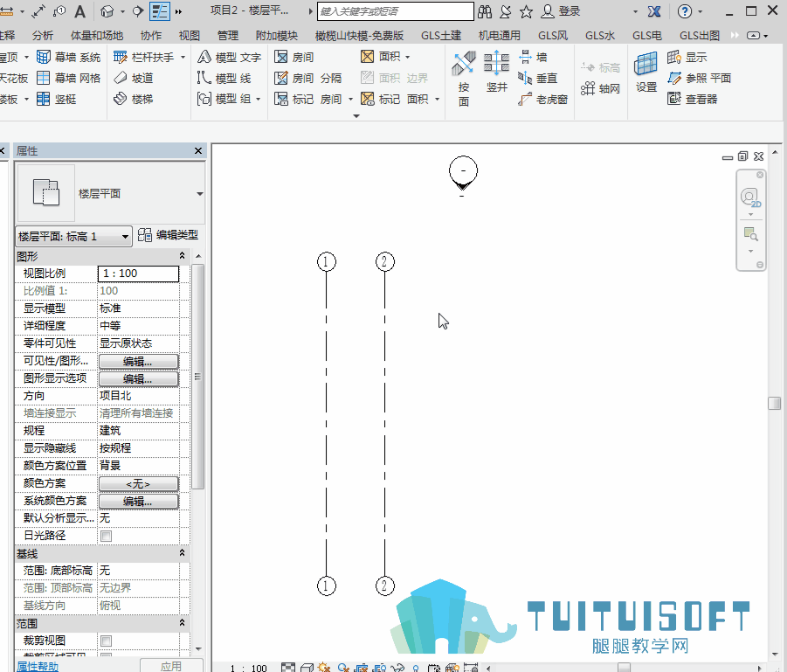The image size is (787, 672).
Task: Toggle the Switch Windows quick access button
Action: (160, 11)
